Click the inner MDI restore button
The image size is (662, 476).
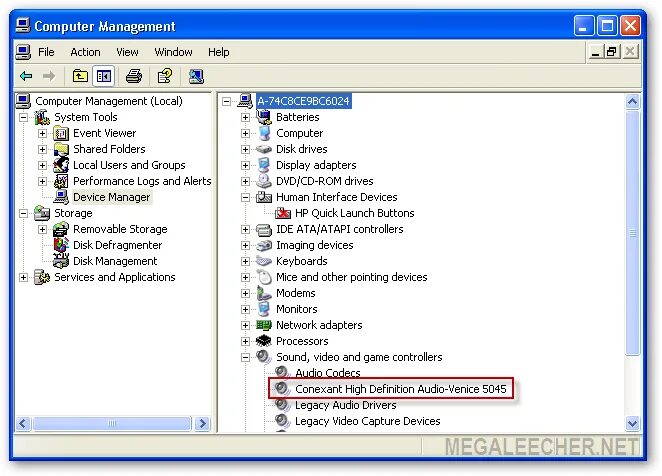tap(611, 52)
